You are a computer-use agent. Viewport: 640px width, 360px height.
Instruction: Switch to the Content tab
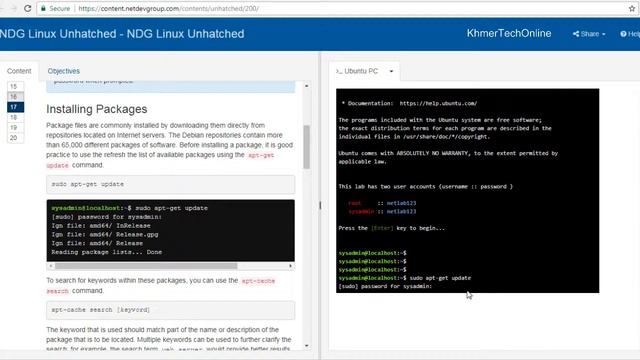[19, 71]
